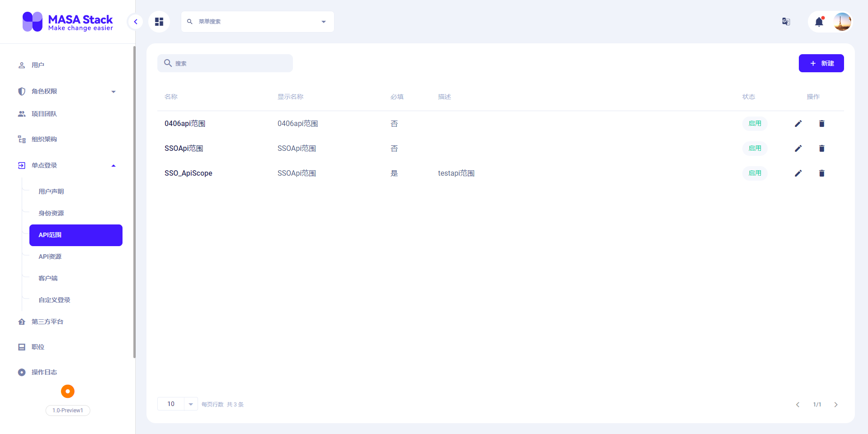Click the 新建 button to create new scope

[x=821, y=63]
